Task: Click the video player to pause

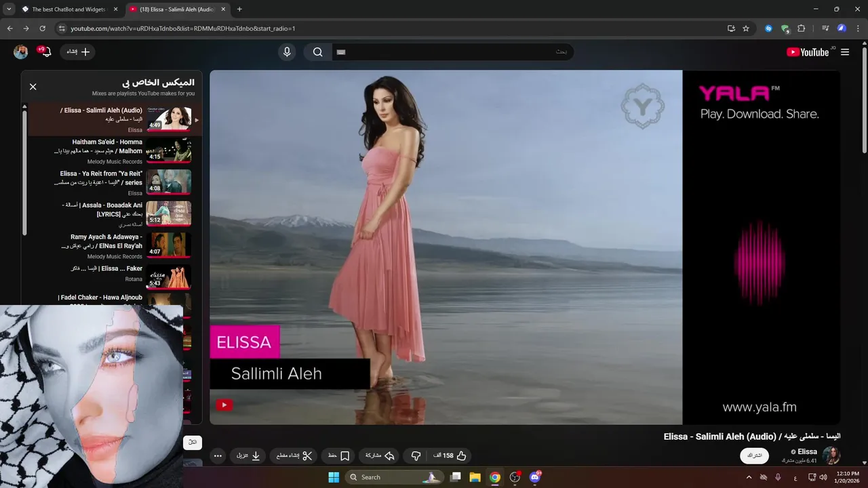Action: point(524,247)
